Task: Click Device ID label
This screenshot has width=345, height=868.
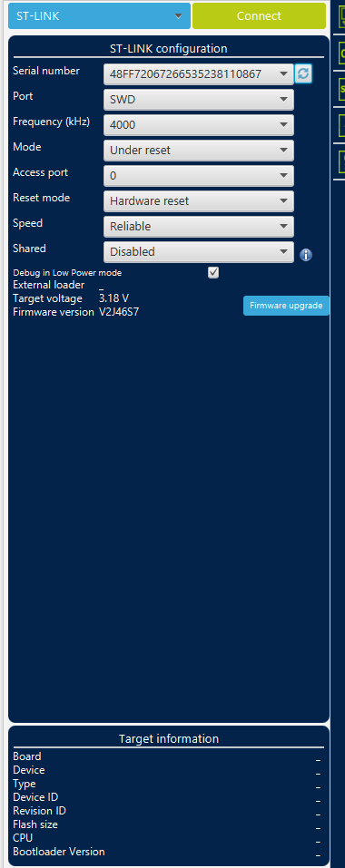Action: coord(36,797)
